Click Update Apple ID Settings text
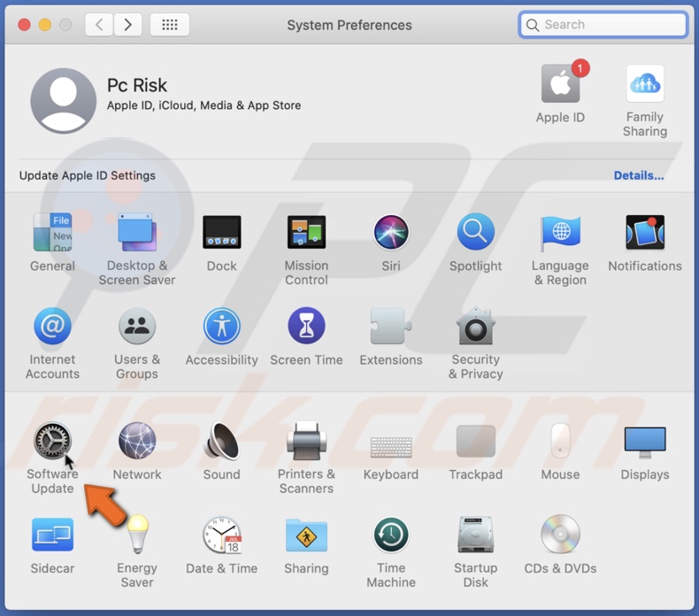Image resolution: width=699 pixels, height=616 pixels. [88, 175]
